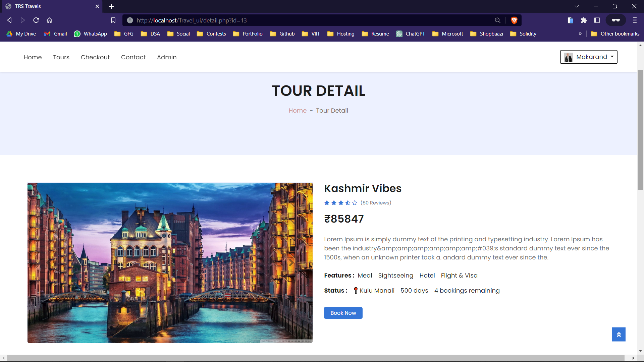This screenshot has width=644, height=362.
Task: Click the browser forward arrow
Action: (x=23, y=20)
